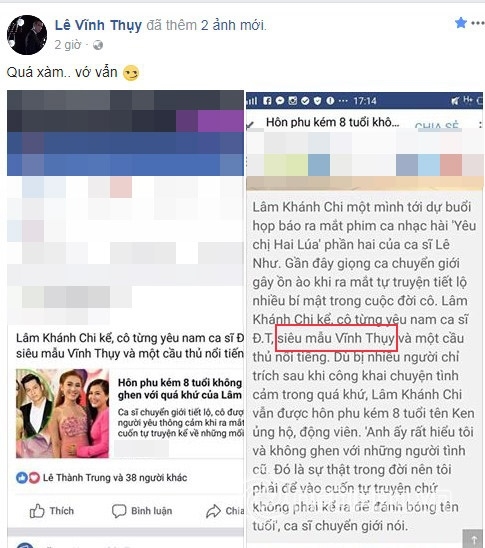Click the back checkmark beside Hôn phu title

250,125
